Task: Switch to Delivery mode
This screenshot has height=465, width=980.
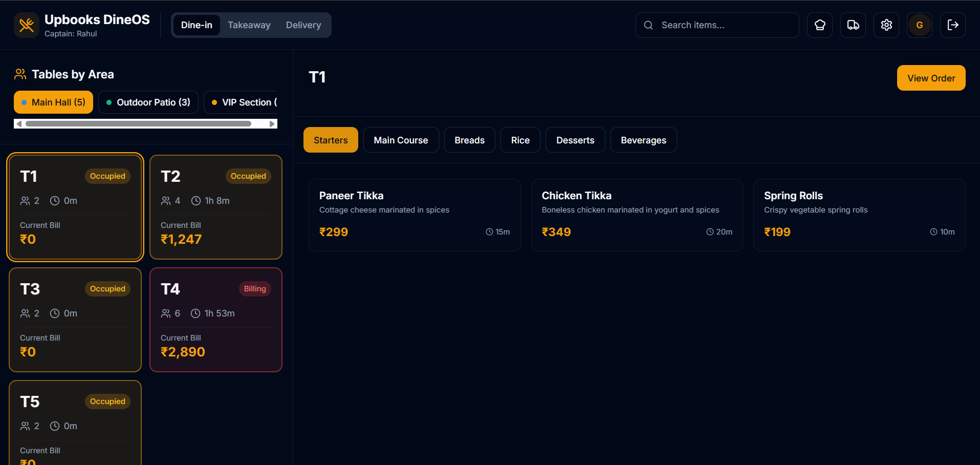Action: click(x=303, y=25)
